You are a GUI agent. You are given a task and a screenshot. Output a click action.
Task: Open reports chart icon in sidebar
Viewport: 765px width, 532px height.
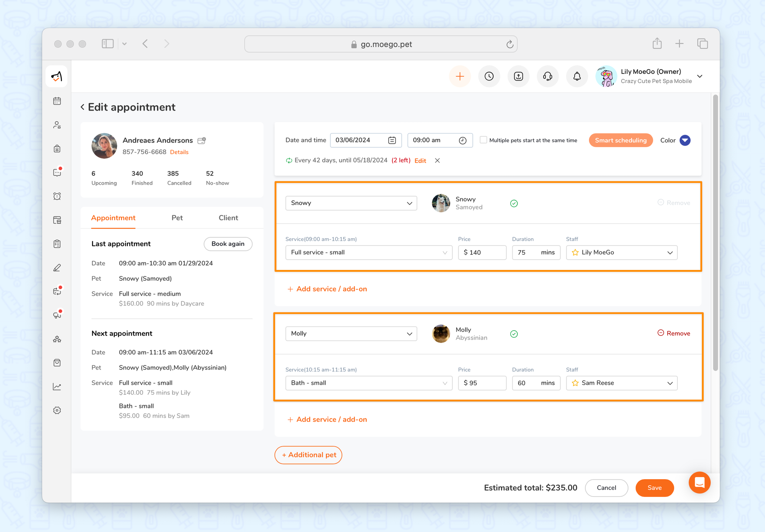(57, 387)
